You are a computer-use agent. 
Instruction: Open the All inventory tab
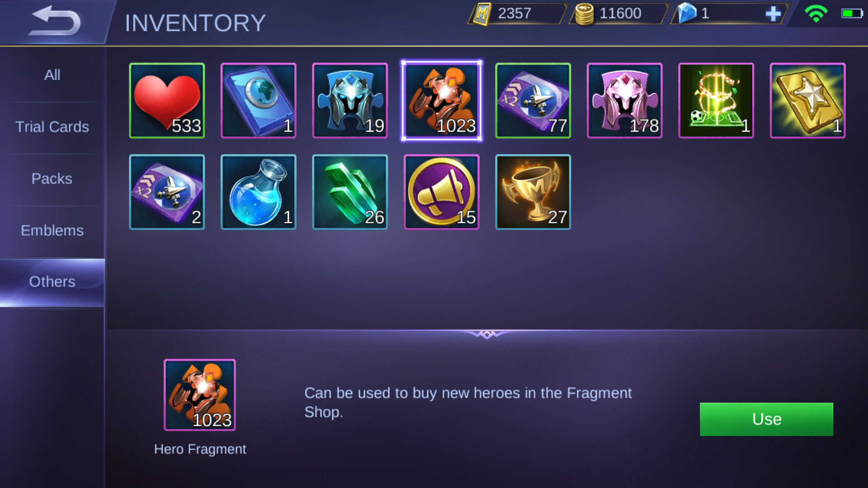click(x=52, y=75)
